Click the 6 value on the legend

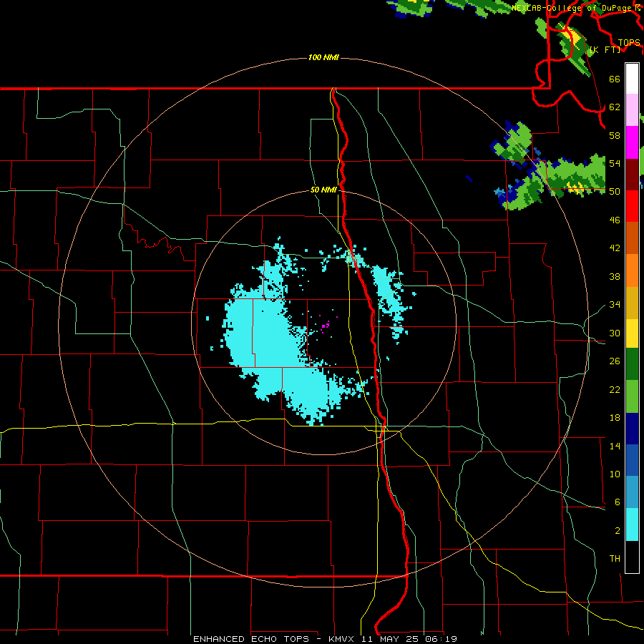click(x=617, y=502)
